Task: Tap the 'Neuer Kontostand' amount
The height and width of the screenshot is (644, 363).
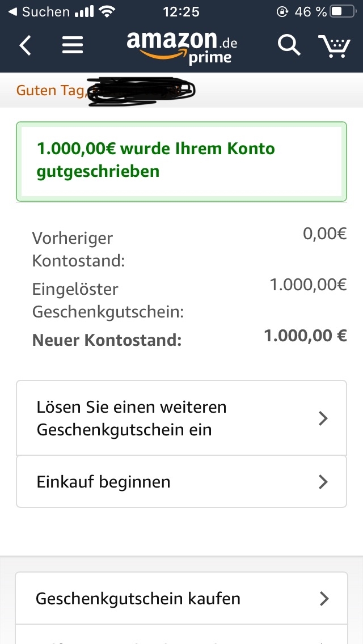Action: pyautogui.click(x=305, y=336)
